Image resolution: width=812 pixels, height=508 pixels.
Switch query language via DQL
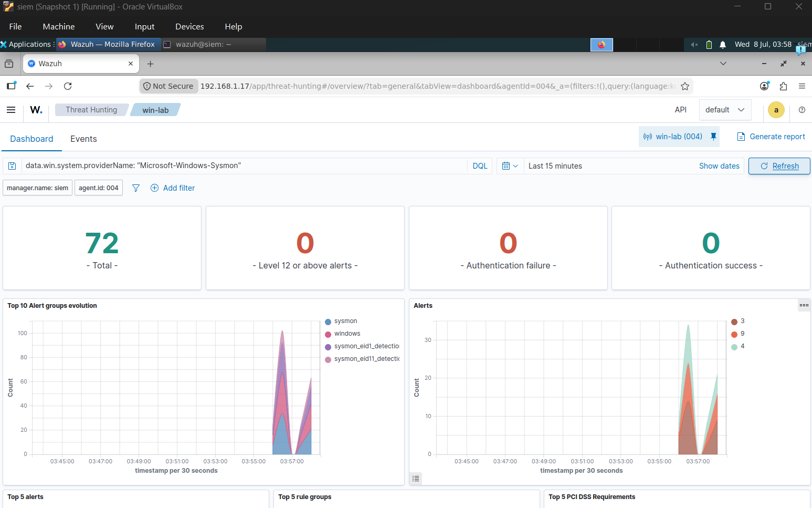click(480, 166)
